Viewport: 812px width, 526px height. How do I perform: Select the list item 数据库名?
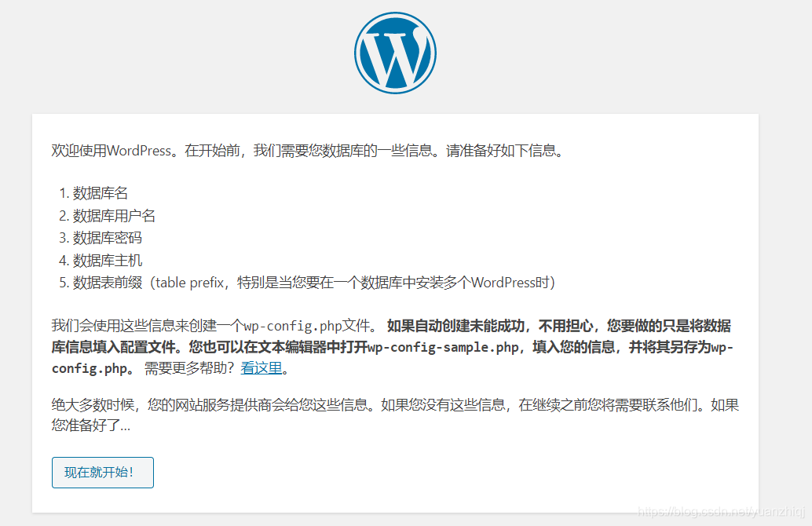tap(101, 193)
